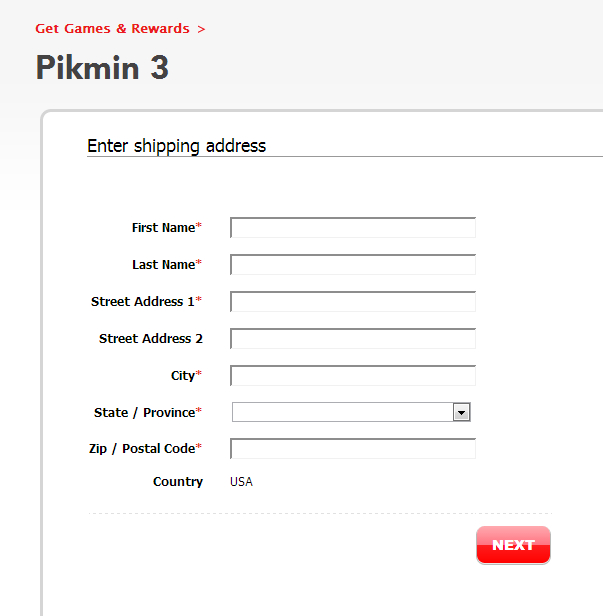Image resolution: width=603 pixels, height=616 pixels.
Task: Select the Street Address 1 label
Action: pyautogui.click(x=143, y=302)
